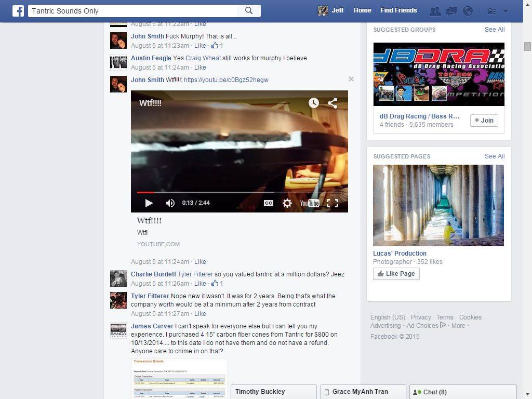Open dB Drag Racing group banner image

(438, 74)
